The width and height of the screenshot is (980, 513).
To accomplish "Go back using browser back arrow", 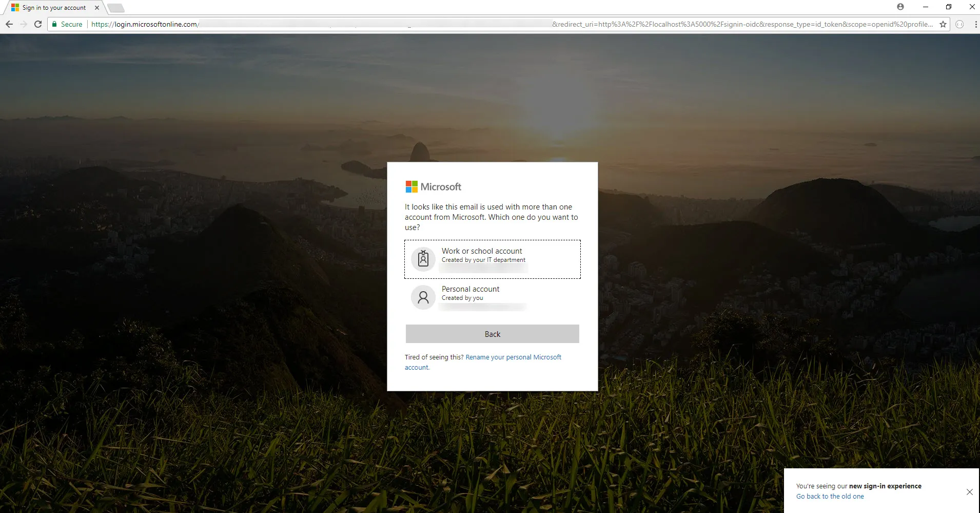I will coord(9,24).
